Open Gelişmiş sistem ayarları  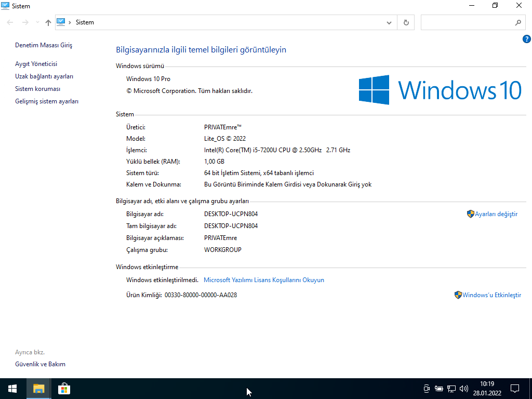(47, 101)
